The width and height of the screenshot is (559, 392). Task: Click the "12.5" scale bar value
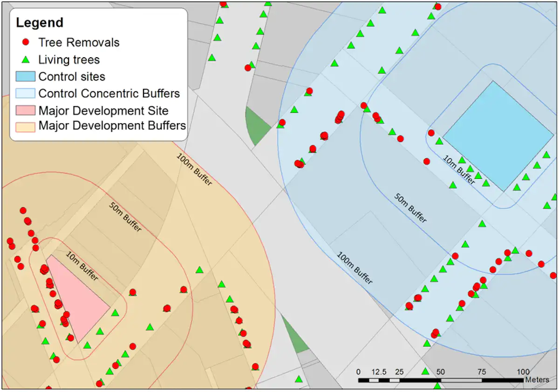point(379,372)
